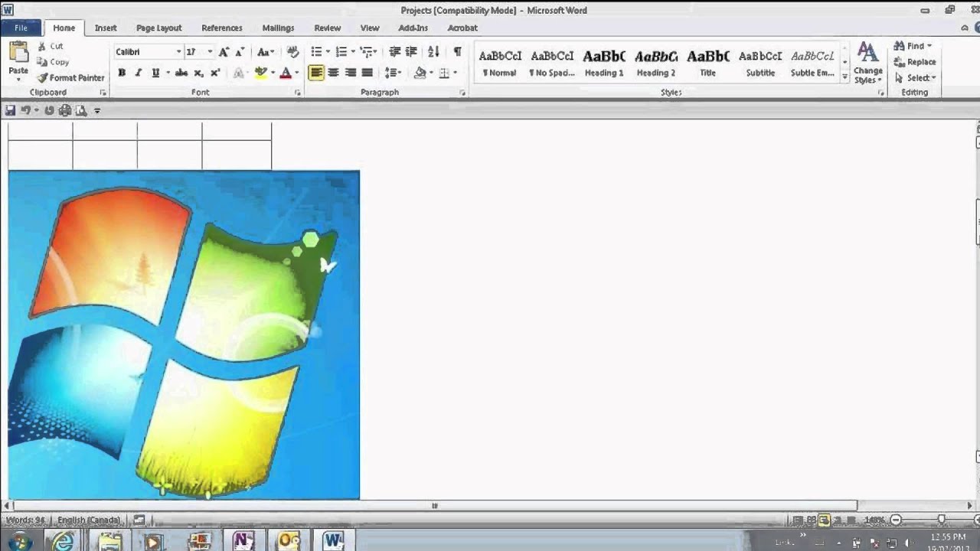This screenshot has height=551, width=980.
Task: Shrink font size
Action: pyautogui.click(x=240, y=52)
